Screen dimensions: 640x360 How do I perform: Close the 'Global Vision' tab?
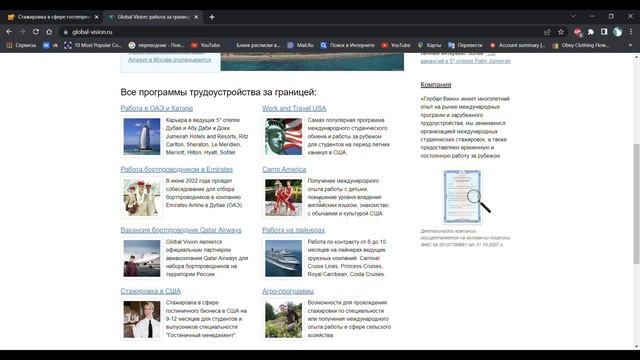pyautogui.click(x=196, y=17)
